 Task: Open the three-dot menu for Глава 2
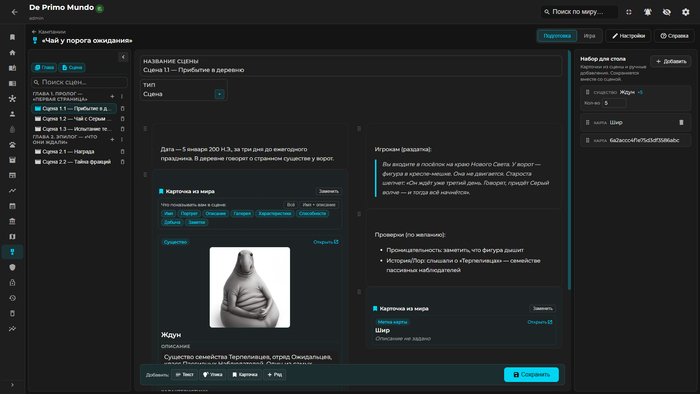[121, 140]
